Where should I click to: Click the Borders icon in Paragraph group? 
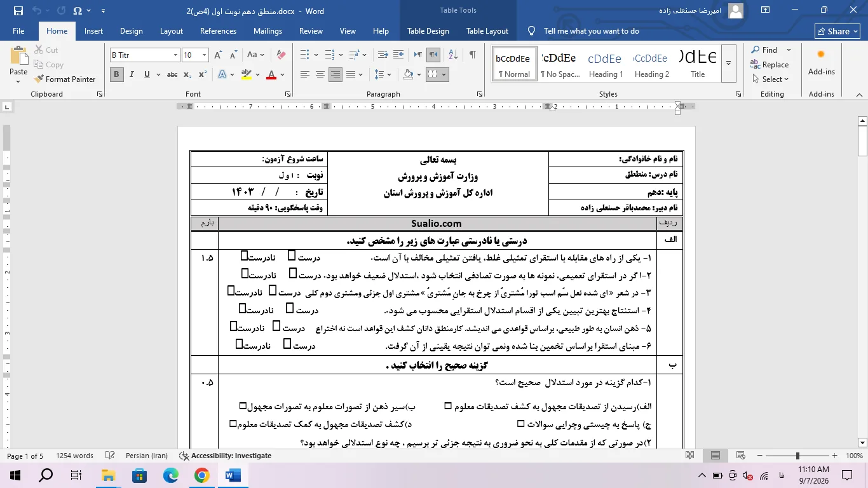coord(432,74)
